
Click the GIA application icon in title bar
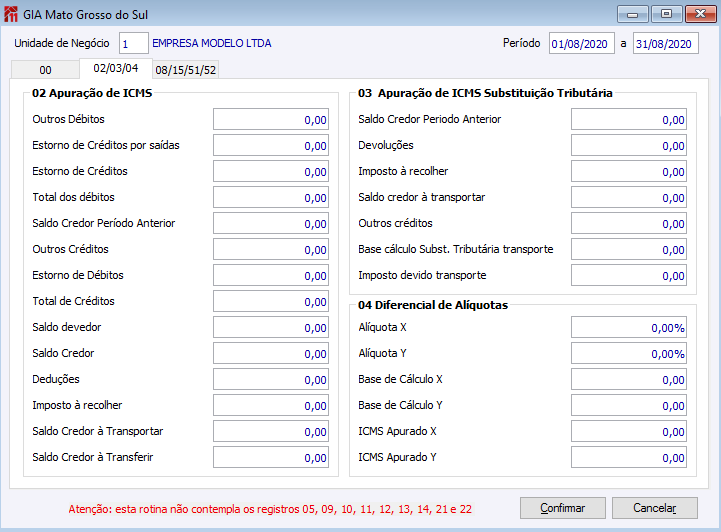click(11, 14)
